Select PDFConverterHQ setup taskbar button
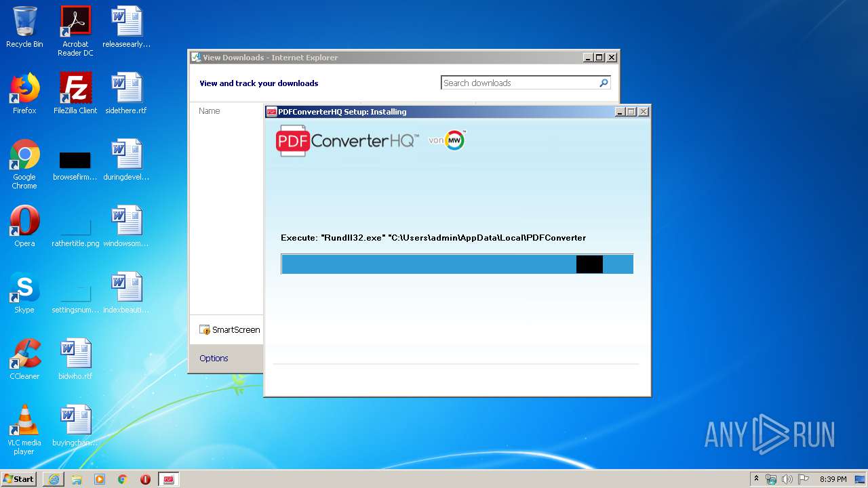Image resolution: width=868 pixels, height=488 pixels. pos(169,479)
